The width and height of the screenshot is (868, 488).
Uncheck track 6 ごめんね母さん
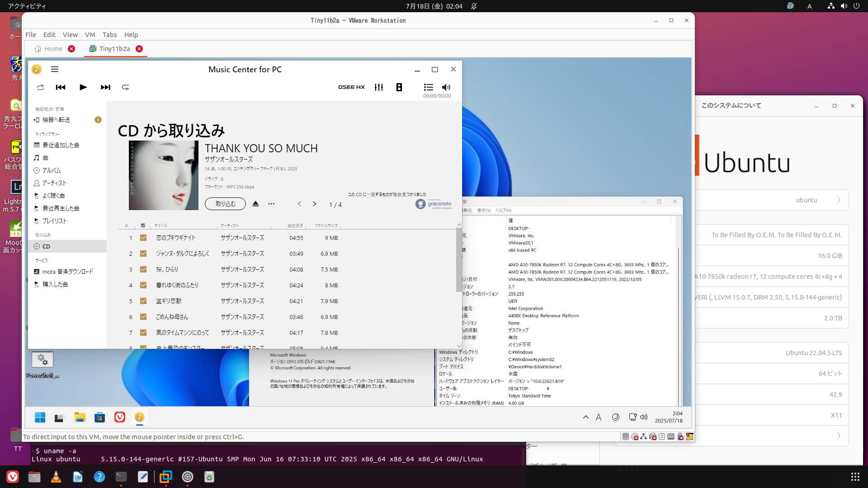coord(143,317)
